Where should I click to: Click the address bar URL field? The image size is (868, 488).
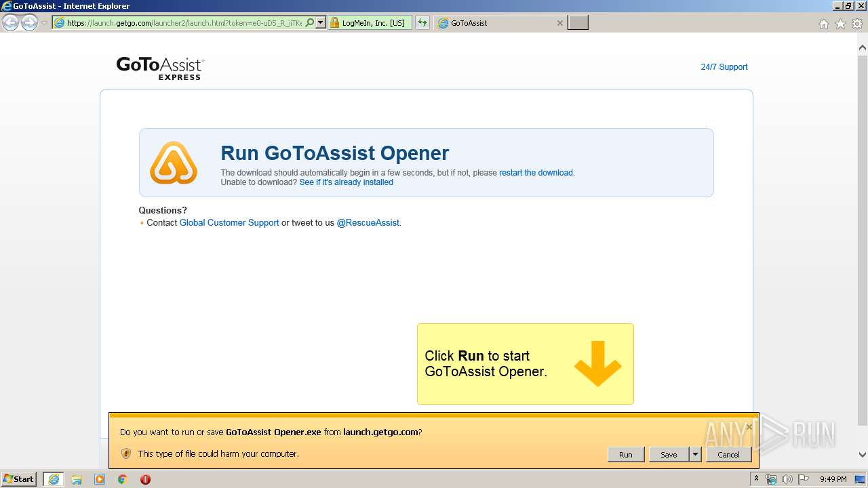click(184, 23)
